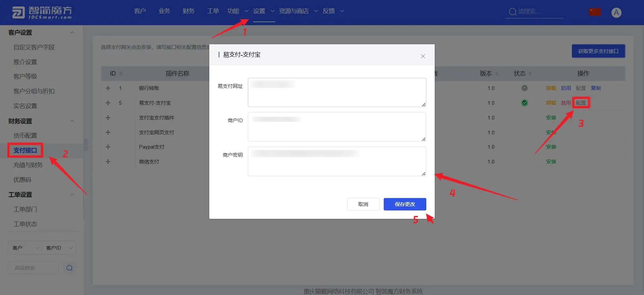Collapse the 财务设置 sidebar section
644x295 pixels.
[x=72, y=121]
